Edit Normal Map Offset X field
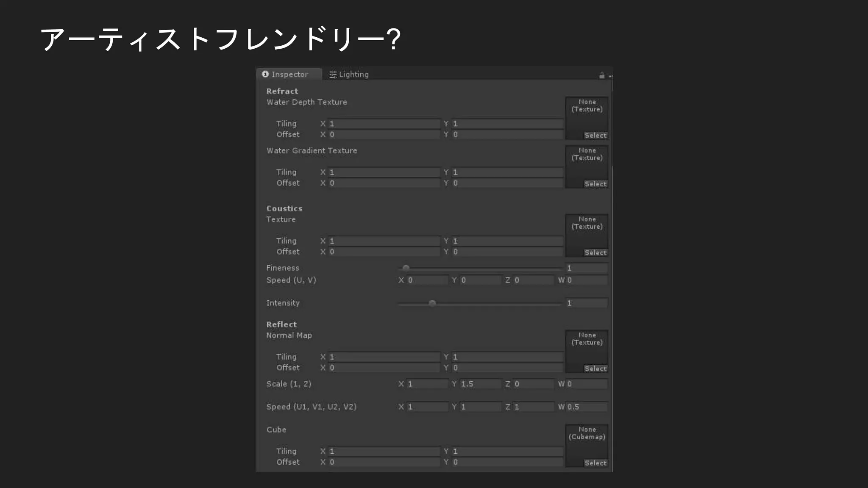This screenshot has width=868, height=488. (x=384, y=368)
